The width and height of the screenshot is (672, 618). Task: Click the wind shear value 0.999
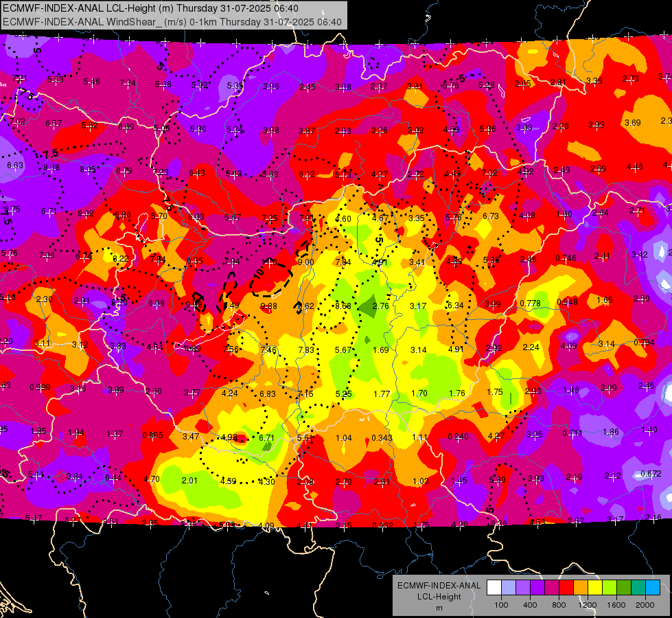[x=40, y=387]
